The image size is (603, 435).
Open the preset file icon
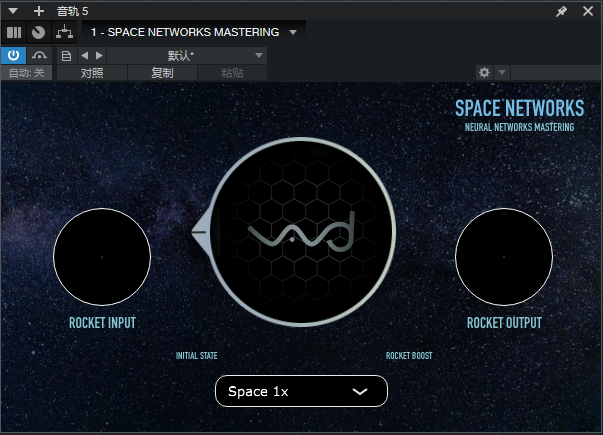(x=66, y=55)
